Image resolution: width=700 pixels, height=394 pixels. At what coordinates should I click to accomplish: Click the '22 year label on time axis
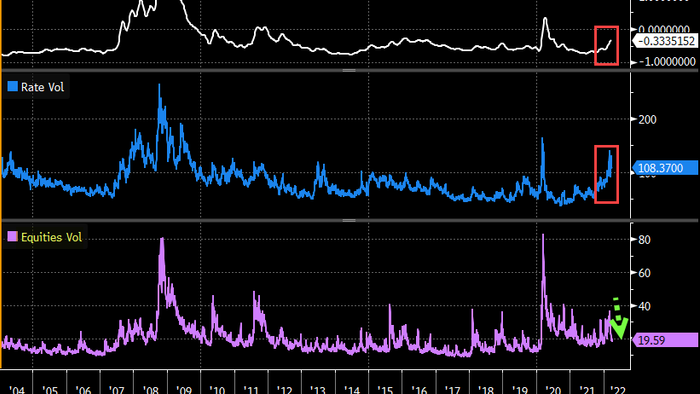(618, 390)
